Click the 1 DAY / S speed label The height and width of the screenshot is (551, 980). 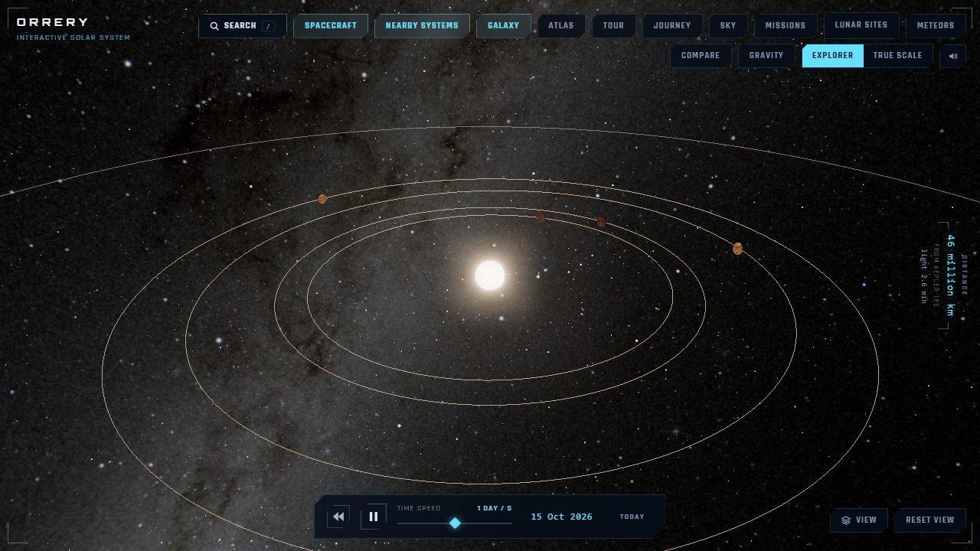[495, 508]
